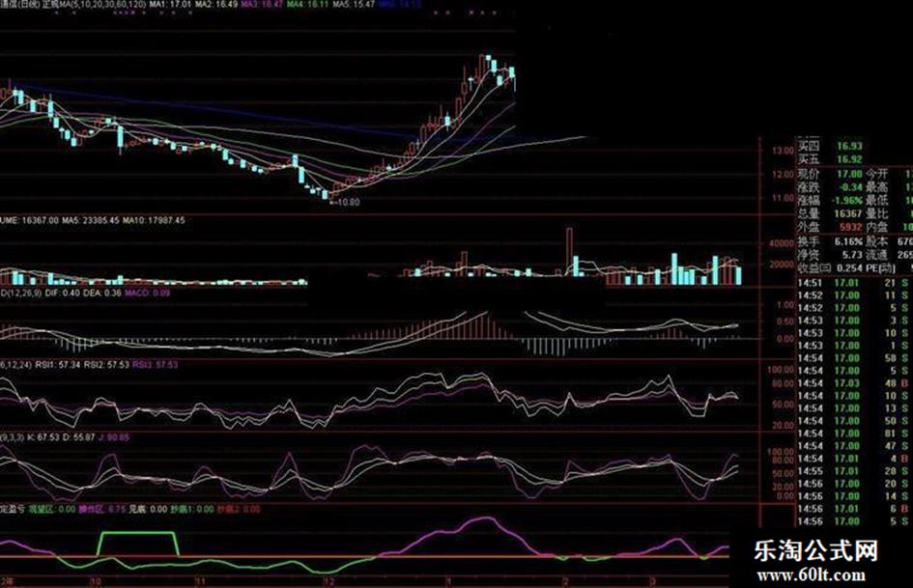Click the 操作区: 6.75 indicator label

[101, 510]
